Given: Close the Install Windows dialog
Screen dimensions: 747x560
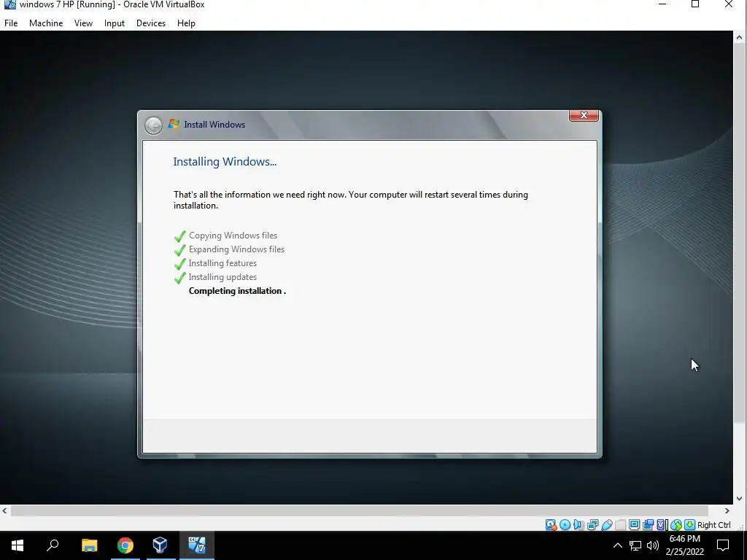Looking at the screenshot, I should tap(584, 115).
